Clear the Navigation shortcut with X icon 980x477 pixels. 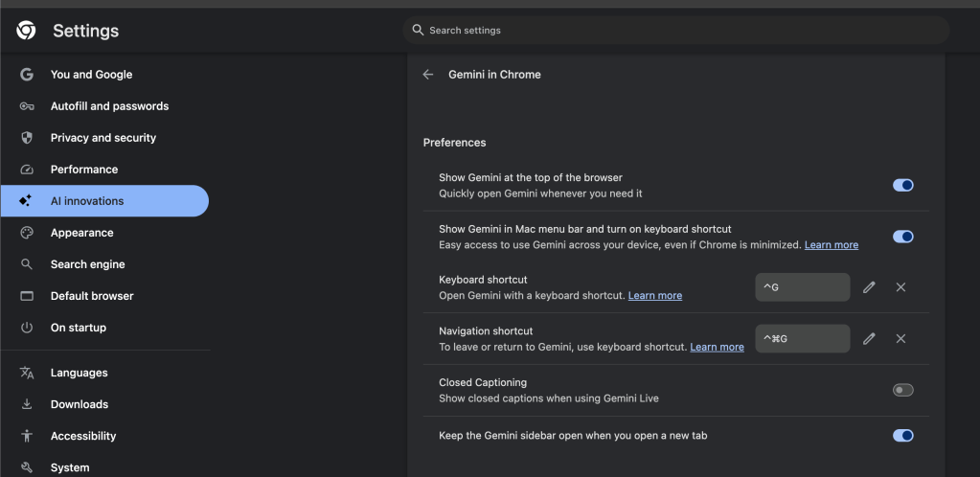[900, 338]
